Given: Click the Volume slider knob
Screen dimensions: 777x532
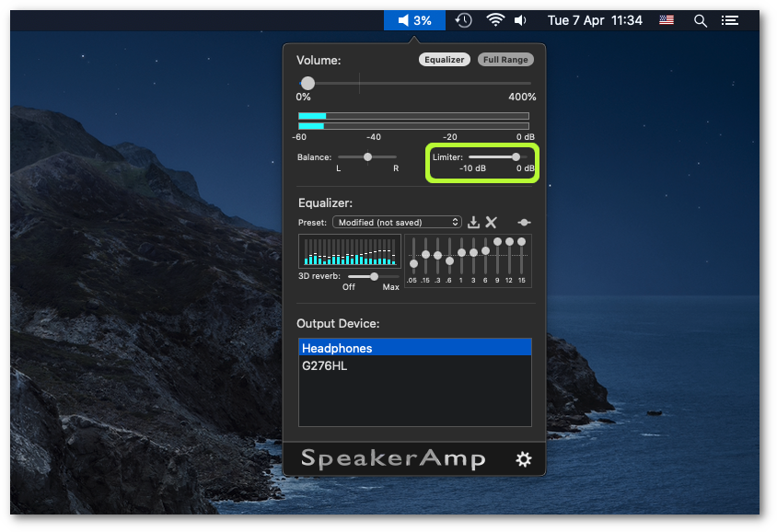Looking at the screenshot, I should coord(307,83).
